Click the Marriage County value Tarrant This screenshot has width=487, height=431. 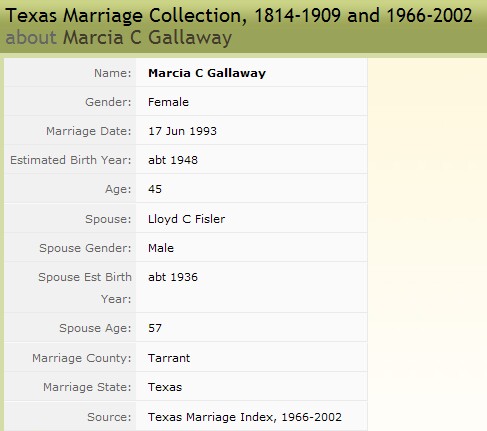click(169, 358)
